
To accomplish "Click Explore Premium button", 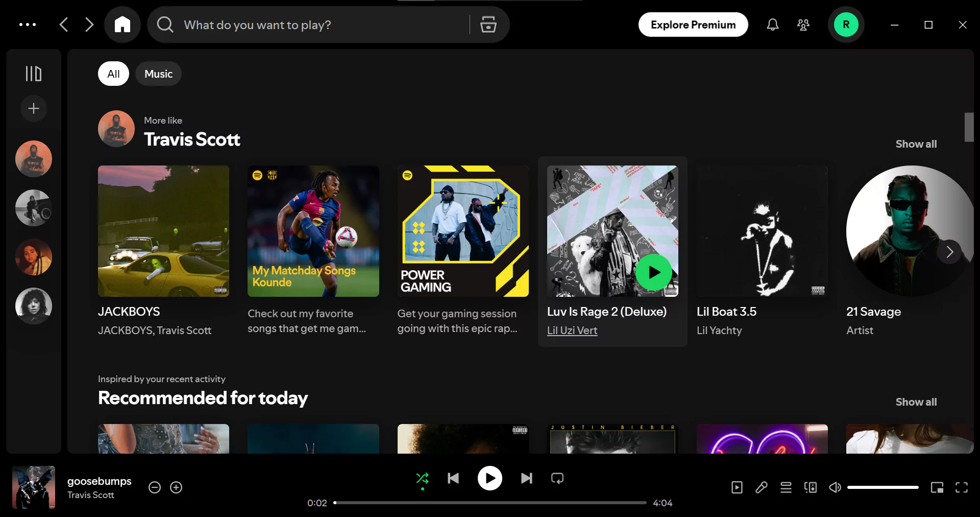I will pyautogui.click(x=693, y=25).
